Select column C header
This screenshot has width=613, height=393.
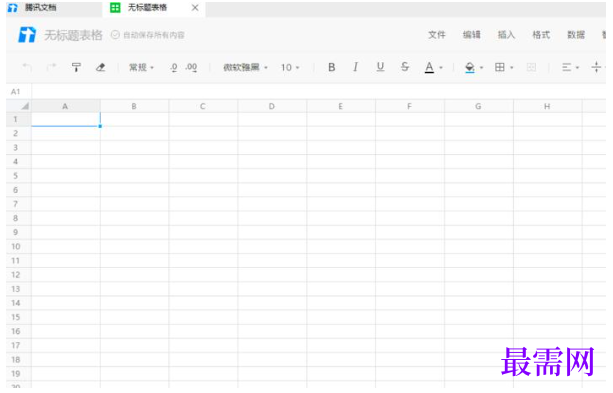203,106
